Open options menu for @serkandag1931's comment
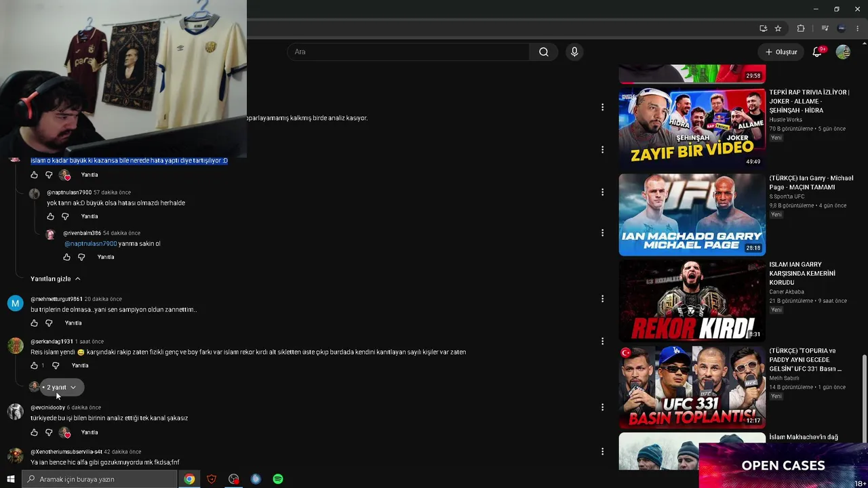The height and width of the screenshot is (488, 868). click(x=602, y=342)
